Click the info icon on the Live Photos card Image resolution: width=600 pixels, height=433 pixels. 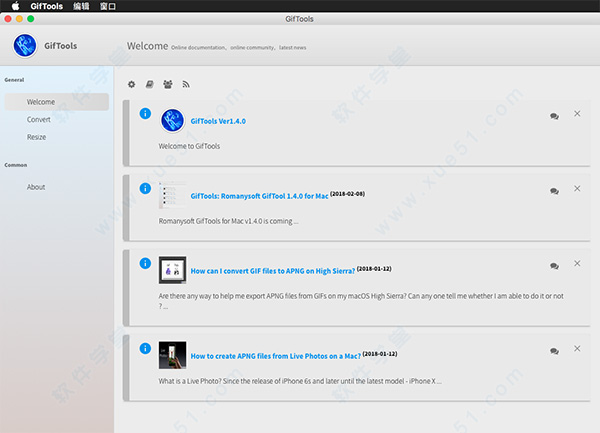pyautogui.click(x=145, y=348)
